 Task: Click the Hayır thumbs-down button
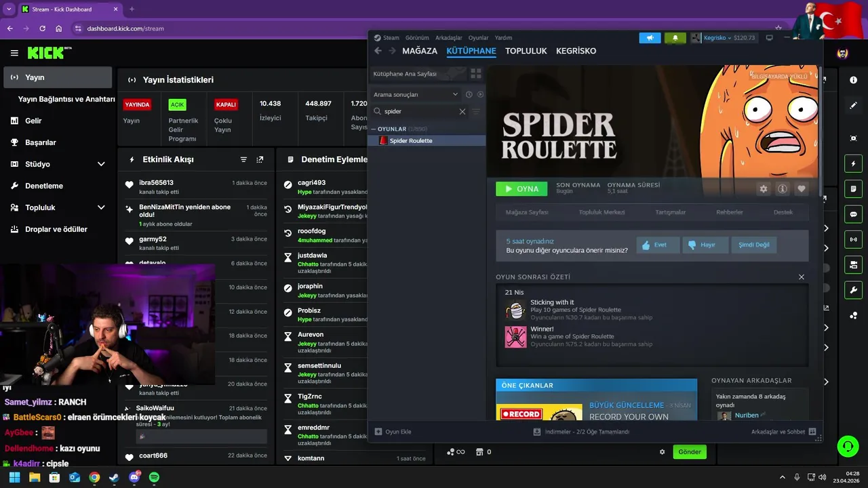pos(706,245)
